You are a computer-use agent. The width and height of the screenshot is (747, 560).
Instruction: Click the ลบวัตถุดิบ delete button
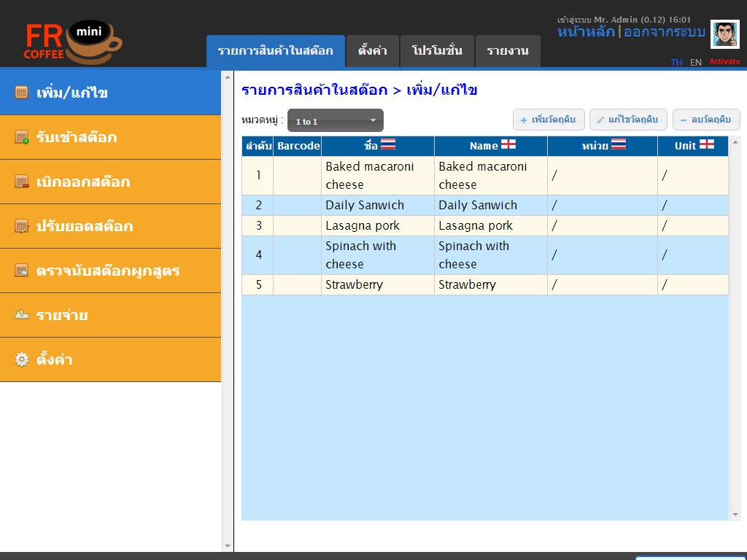pos(706,120)
